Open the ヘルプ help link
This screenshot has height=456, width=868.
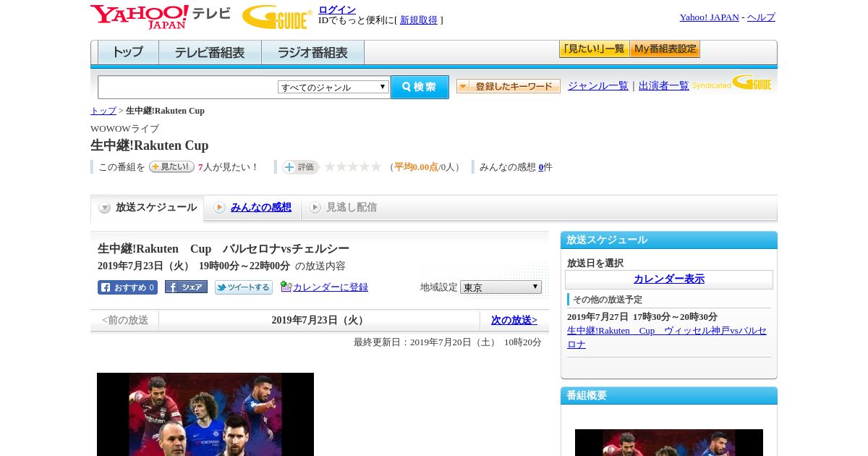pos(761,17)
